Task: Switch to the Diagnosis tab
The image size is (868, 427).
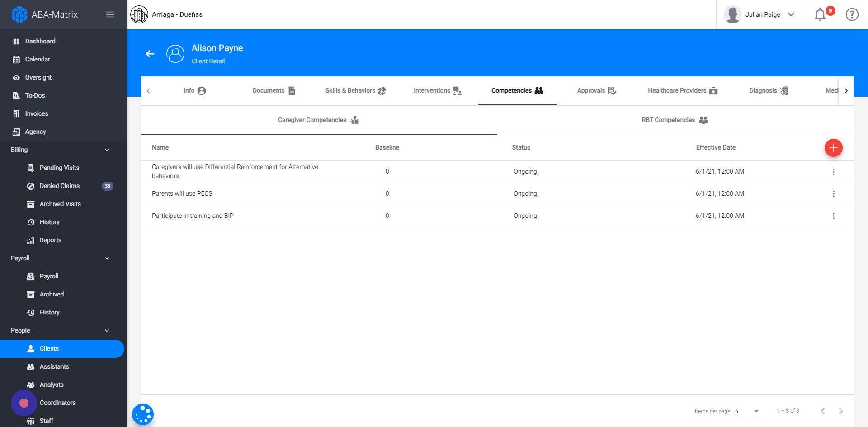Action: pyautogui.click(x=769, y=91)
